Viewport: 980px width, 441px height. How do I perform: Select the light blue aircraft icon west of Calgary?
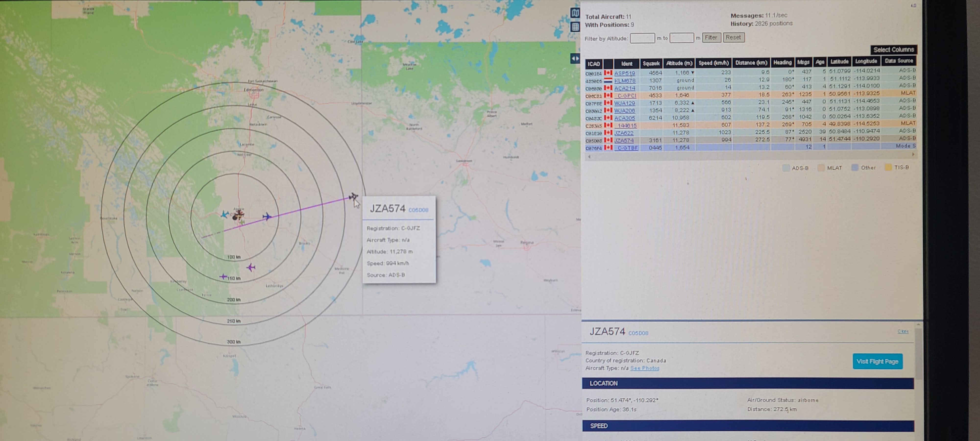(x=225, y=215)
